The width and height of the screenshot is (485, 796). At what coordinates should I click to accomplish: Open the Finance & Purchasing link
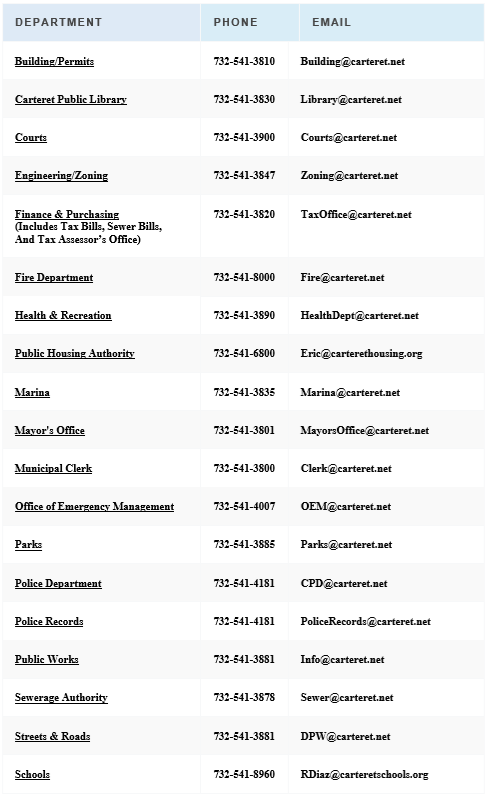pyautogui.click(x=67, y=214)
